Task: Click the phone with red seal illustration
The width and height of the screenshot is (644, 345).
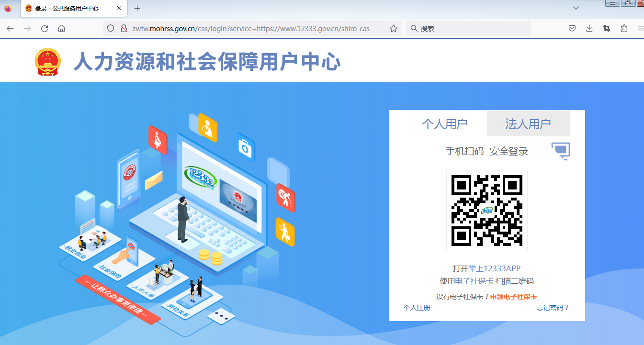Action: click(129, 178)
